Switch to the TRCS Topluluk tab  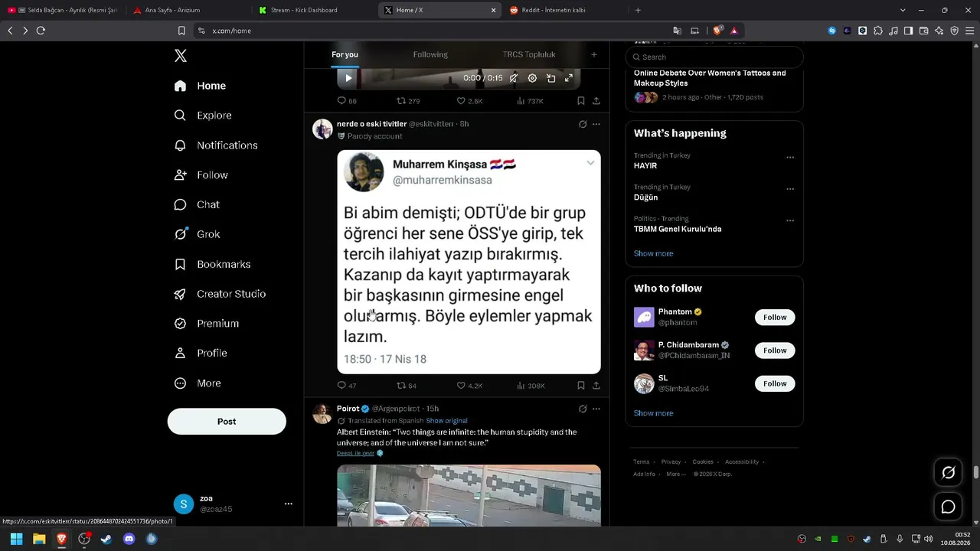click(x=529, y=54)
